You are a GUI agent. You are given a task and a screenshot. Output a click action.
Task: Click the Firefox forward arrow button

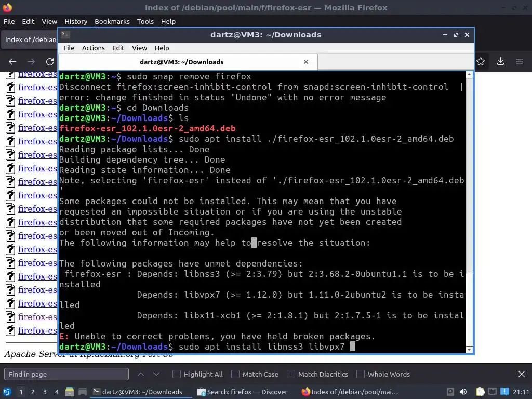(x=31, y=62)
